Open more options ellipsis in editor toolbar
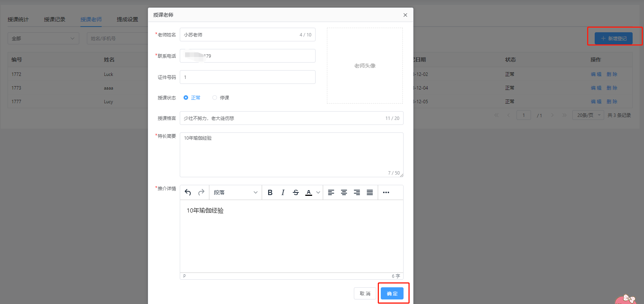 tap(386, 192)
